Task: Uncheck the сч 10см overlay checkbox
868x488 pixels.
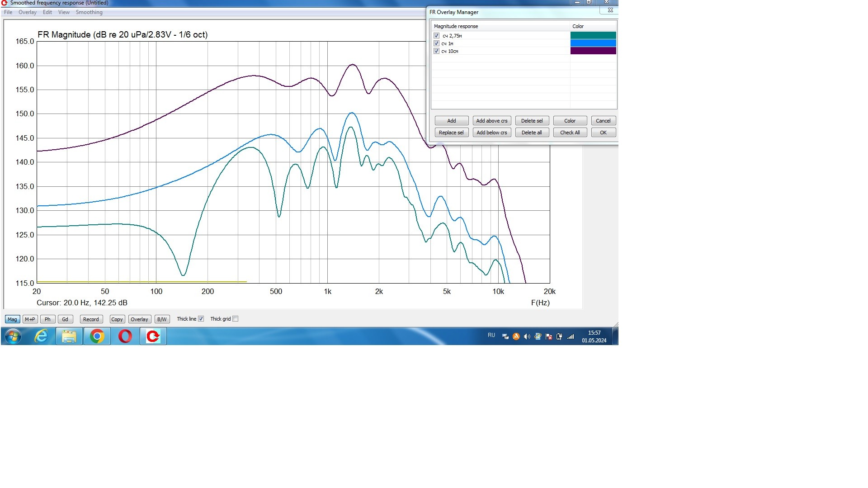Action: point(436,51)
